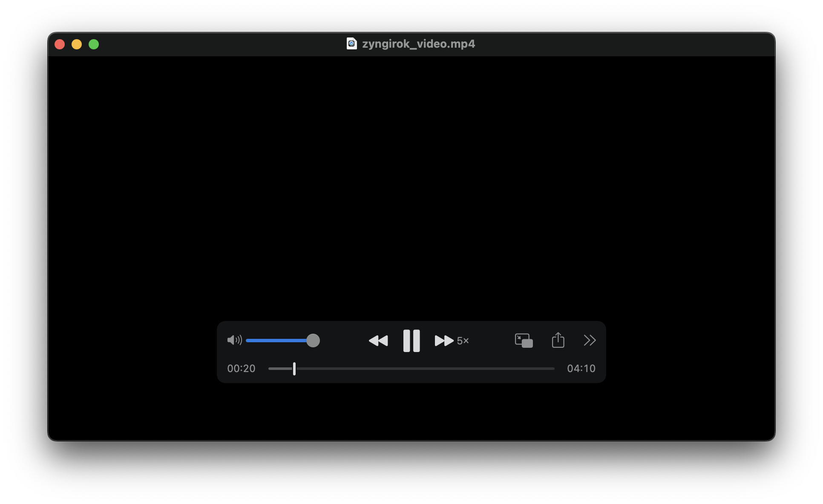Seek to the middle of the timeline

pos(411,369)
